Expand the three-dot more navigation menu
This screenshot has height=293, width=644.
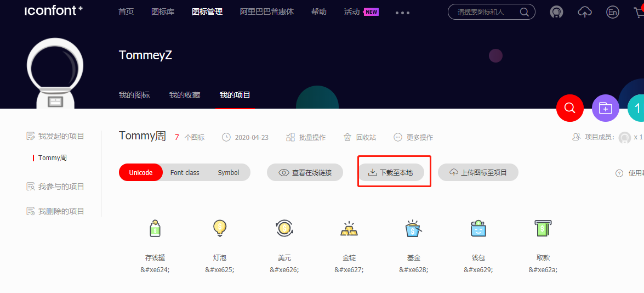402,13
